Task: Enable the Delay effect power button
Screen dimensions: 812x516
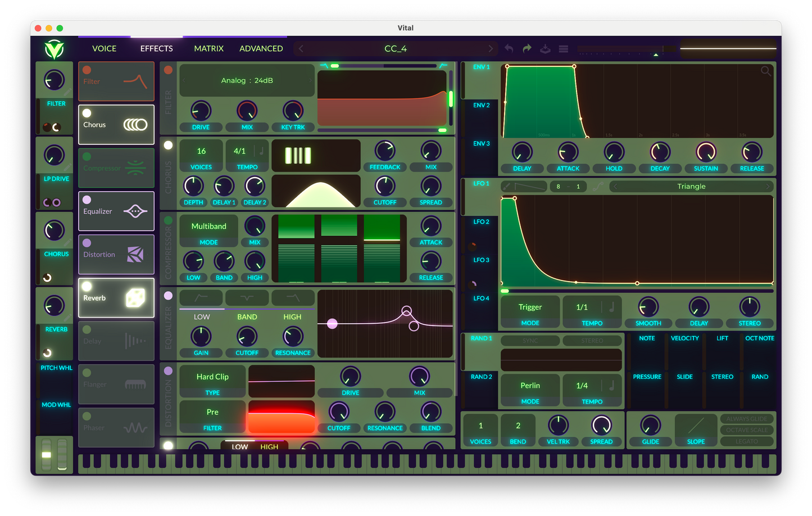Action: pyautogui.click(x=87, y=330)
